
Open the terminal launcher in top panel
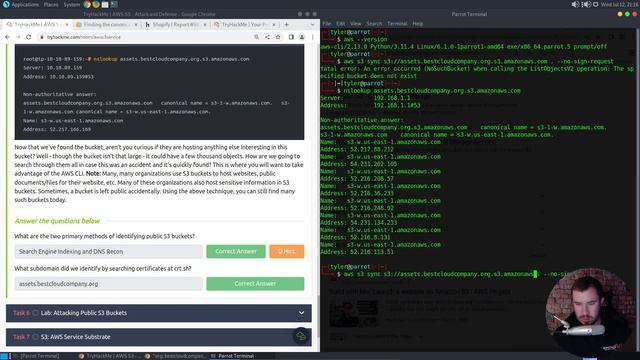coord(114,4)
